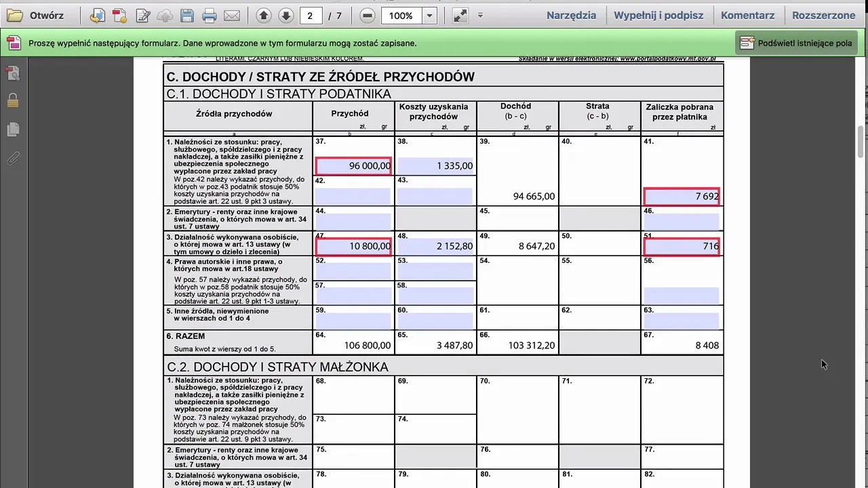Click the column header Zaliczka pobrana przez płatnika
Image resolution: width=868 pixels, height=488 pixels.
point(679,112)
